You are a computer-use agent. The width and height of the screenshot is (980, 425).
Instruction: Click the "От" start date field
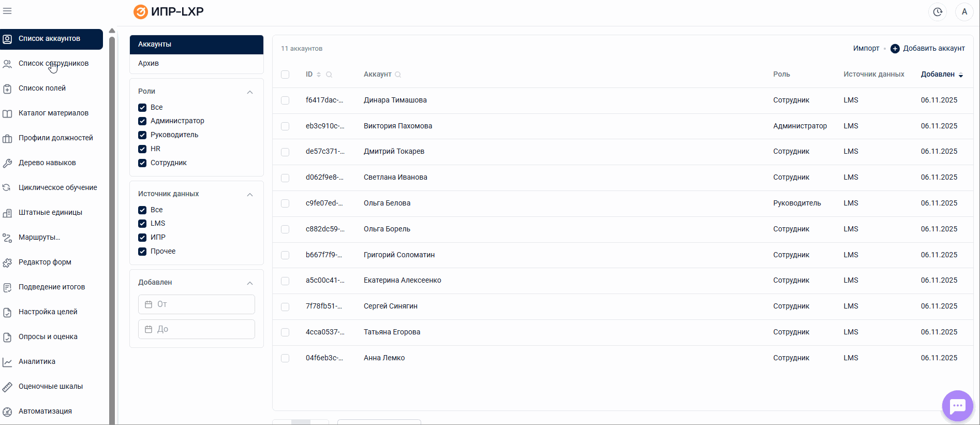click(197, 304)
